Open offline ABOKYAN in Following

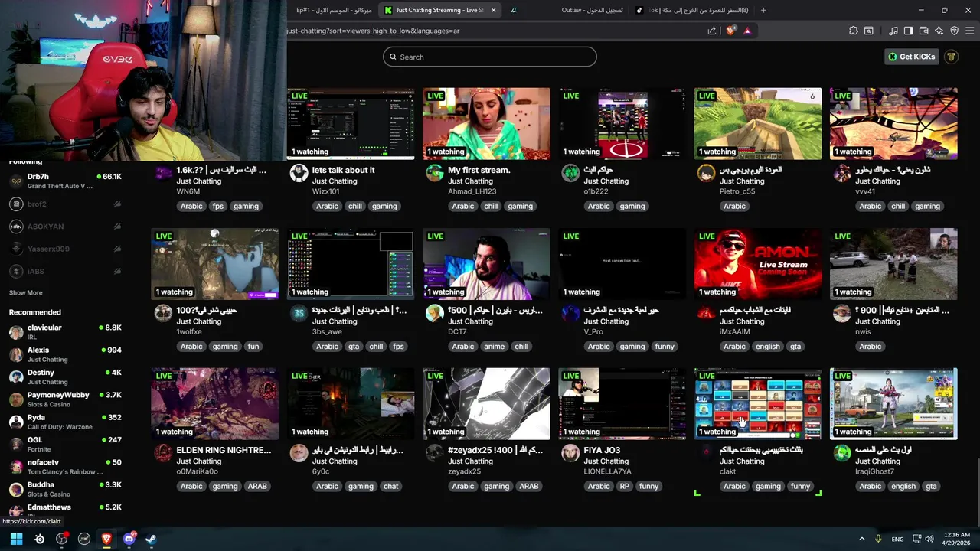[x=65, y=227]
